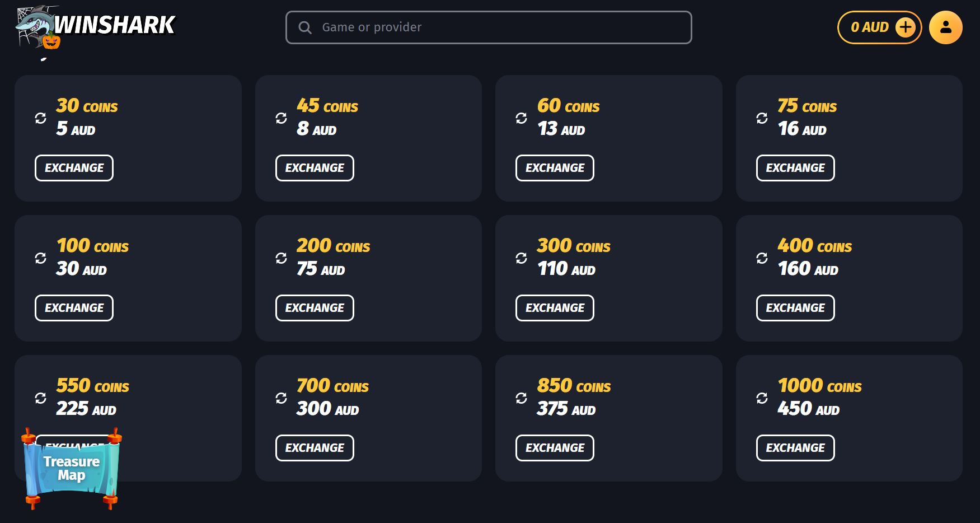Image resolution: width=980 pixels, height=523 pixels.
Task: Click exchange arrows icon on 30 coins card
Action: 41,118
